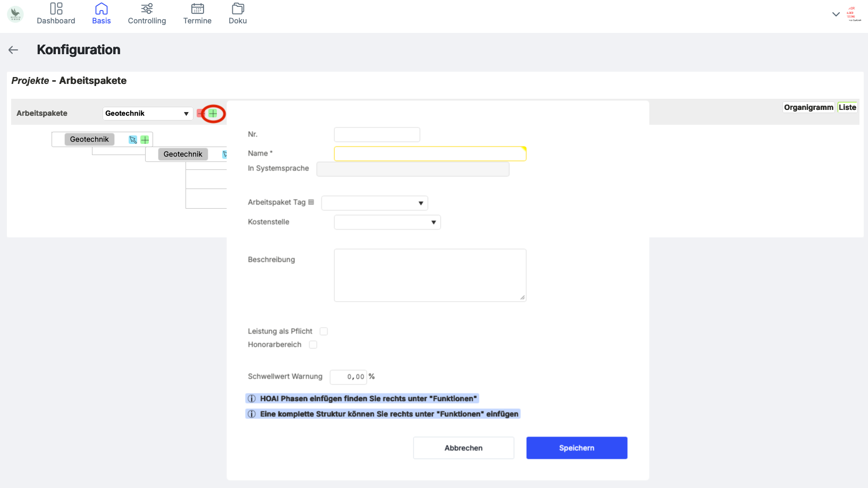The image size is (868, 488).
Task: Click the blue cursor icon on first Geotechnik node
Action: pos(133,140)
